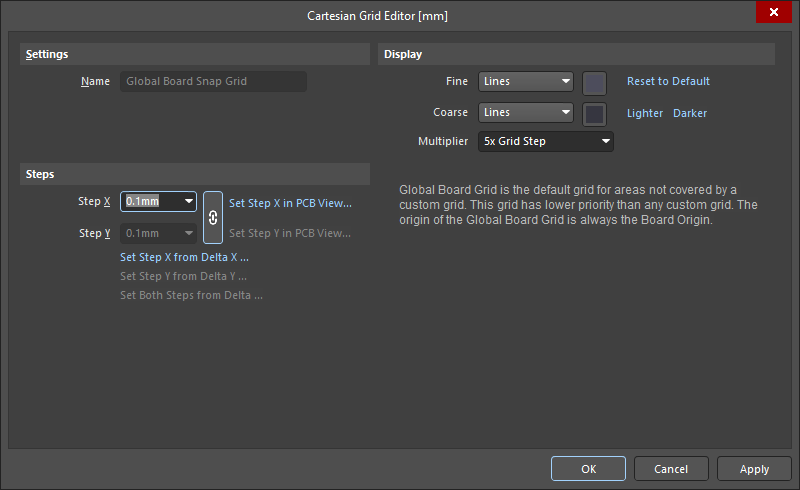The height and width of the screenshot is (490, 800).
Task: Click the Fine grid color swatch
Action: 594,83
